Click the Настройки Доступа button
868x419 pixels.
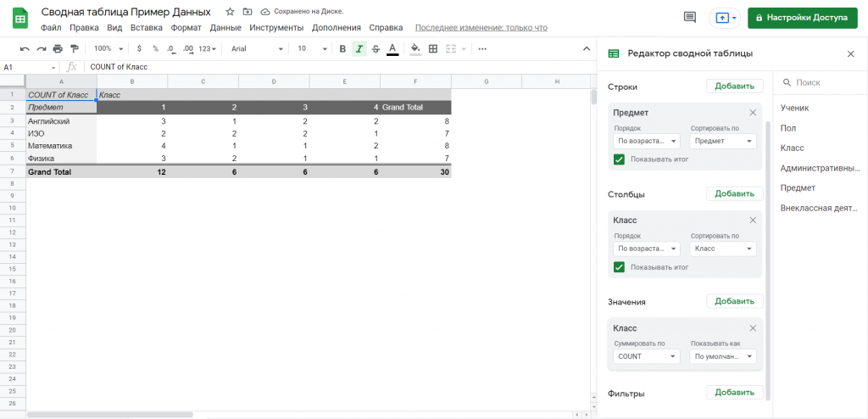(x=803, y=18)
